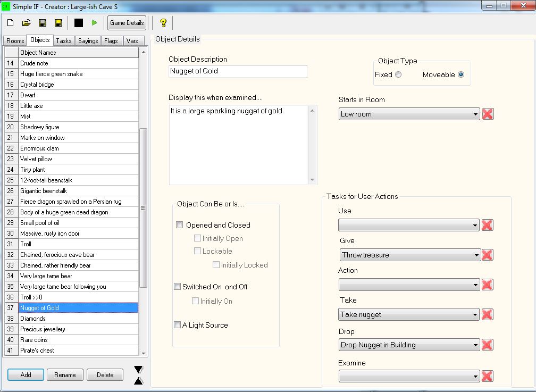
Task: Run the game with green play icon
Action: tap(94, 23)
